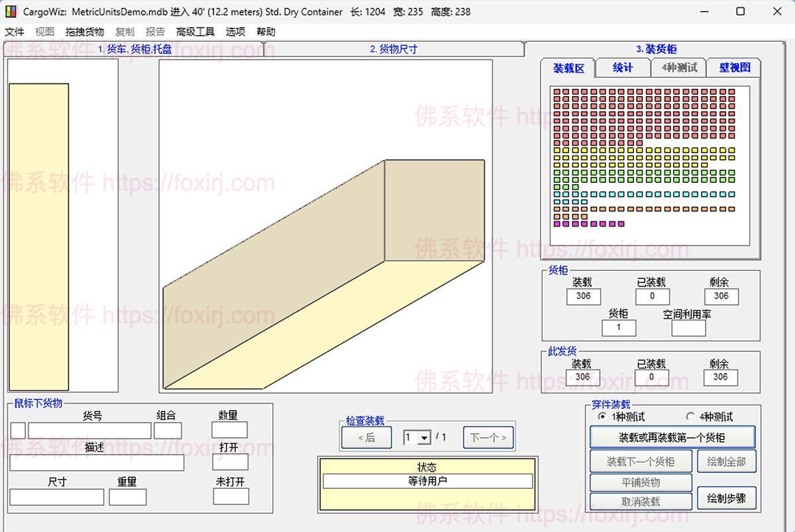
Task: Select the 4种测试 radio button
Action: (690, 417)
